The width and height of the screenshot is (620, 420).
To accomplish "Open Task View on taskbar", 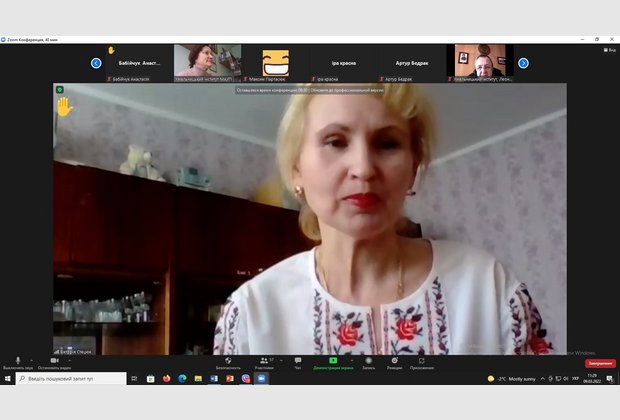I will pos(134,378).
